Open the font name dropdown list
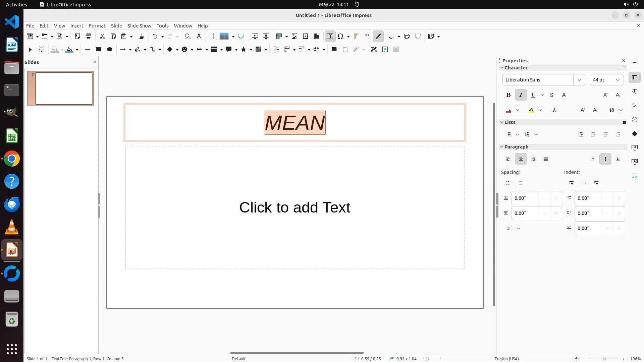The width and height of the screenshot is (644, 362). click(579, 80)
